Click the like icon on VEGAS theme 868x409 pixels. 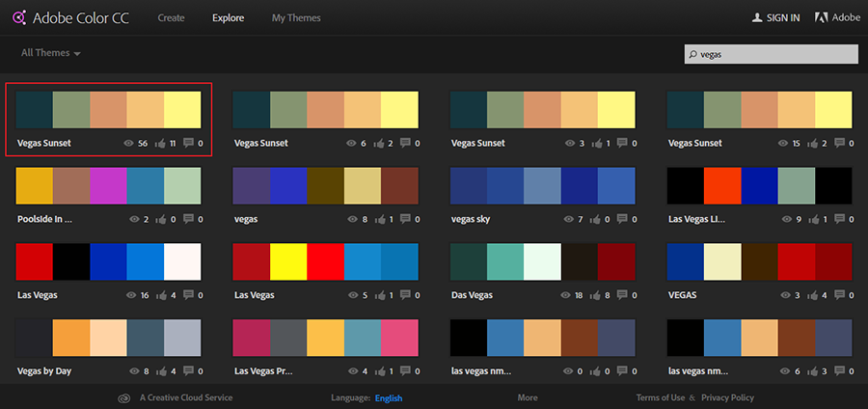(x=812, y=295)
